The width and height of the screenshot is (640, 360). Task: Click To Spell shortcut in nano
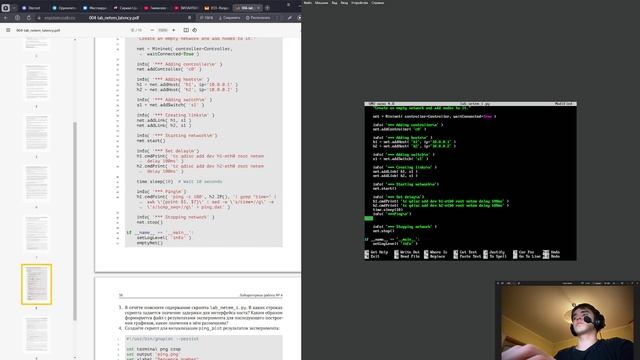pyautogui.click(x=495, y=256)
